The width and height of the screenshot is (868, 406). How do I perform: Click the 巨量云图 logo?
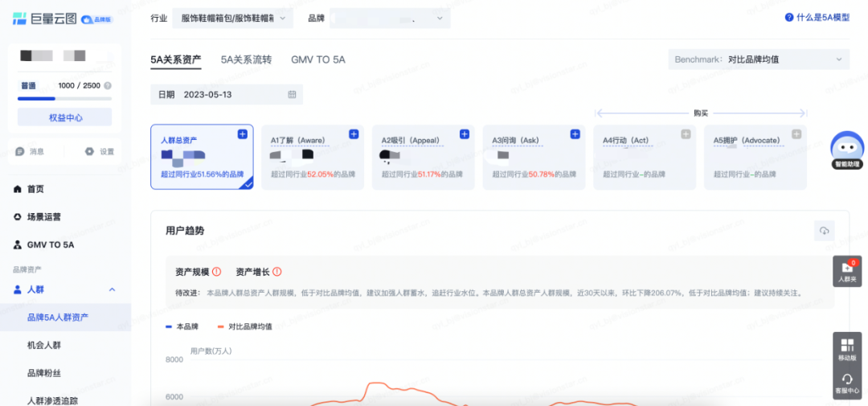click(44, 18)
